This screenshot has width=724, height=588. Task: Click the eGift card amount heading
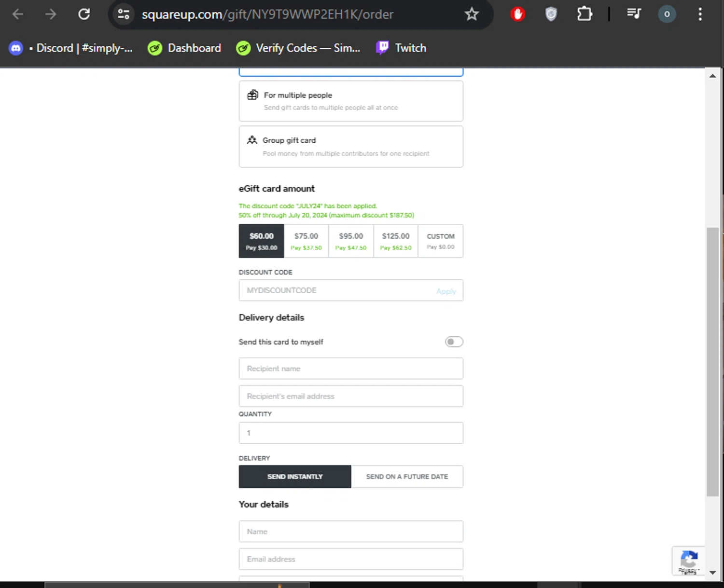tap(277, 189)
